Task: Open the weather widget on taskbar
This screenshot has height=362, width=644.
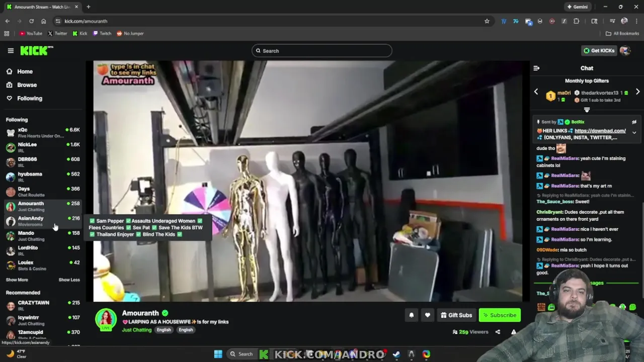Action: [x=16, y=354]
